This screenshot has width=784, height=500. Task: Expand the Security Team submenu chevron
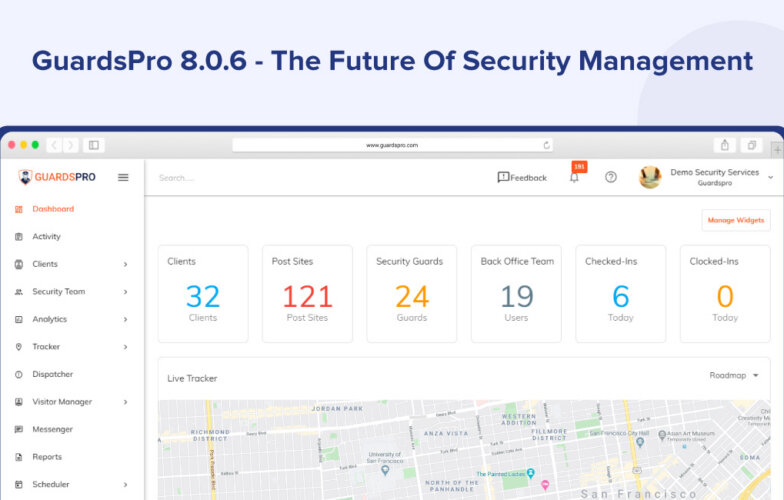pos(126,292)
